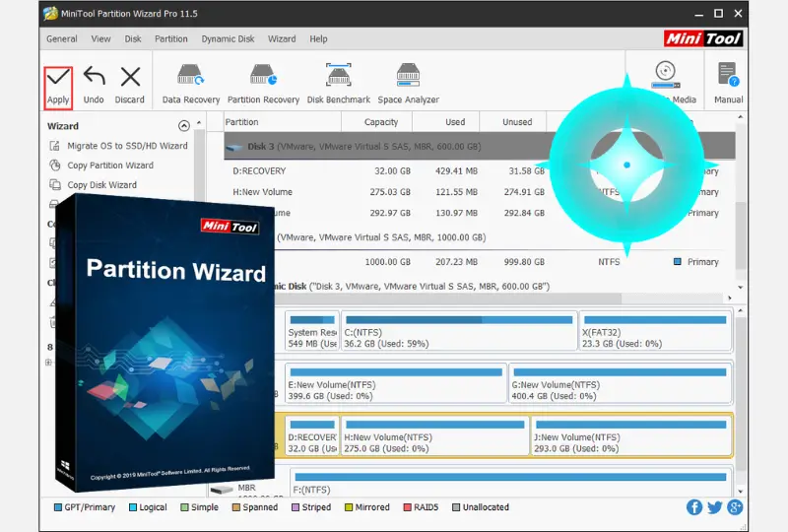Collapse the Wizard section
The width and height of the screenshot is (788, 532).
(x=184, y=126)
